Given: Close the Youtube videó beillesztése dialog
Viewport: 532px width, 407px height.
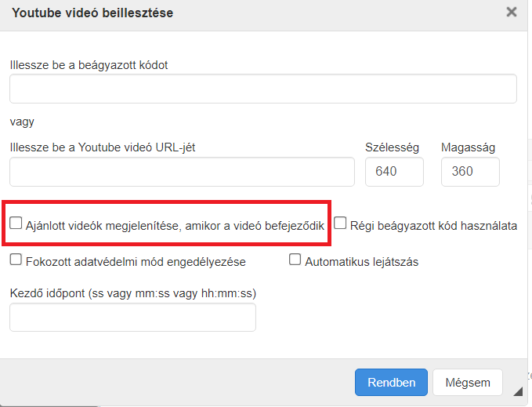Looking at the screenshot, I should [x=512, y=12].
